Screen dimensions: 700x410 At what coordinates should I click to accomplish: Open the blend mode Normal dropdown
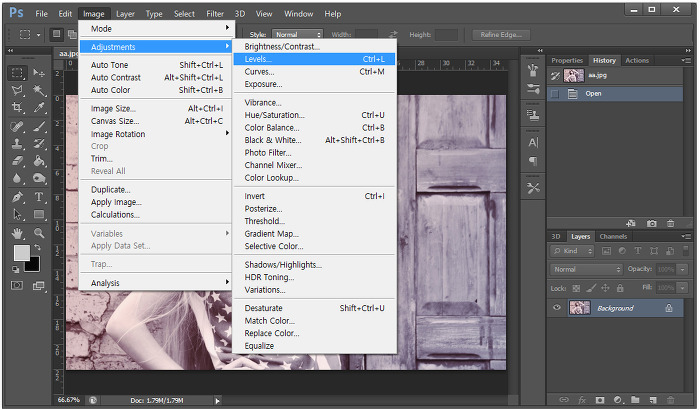click(x=586, y=269)
